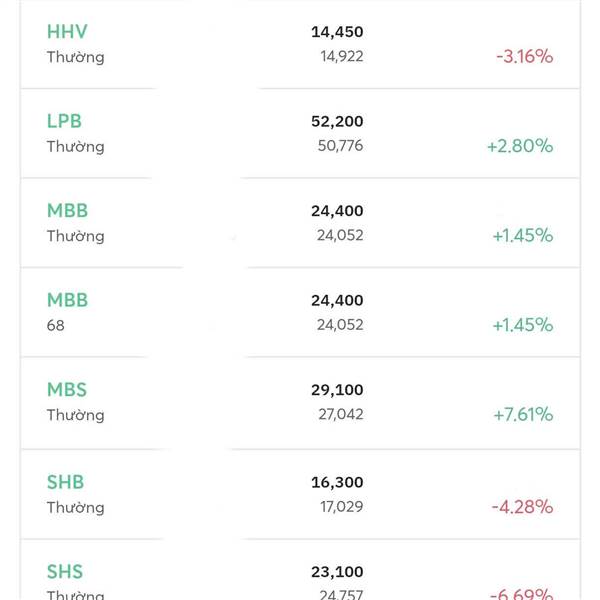Click the HHV market price 14,450
The height and width of the screenshot is (600, 600).
coord(337,32)
